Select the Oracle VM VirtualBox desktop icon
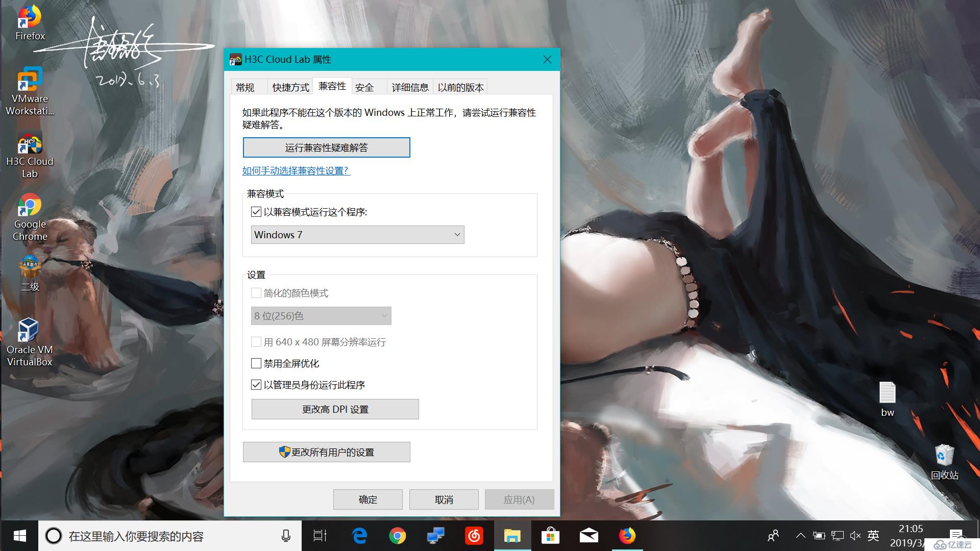Screen dimensions: 980x551 [30, 342]
